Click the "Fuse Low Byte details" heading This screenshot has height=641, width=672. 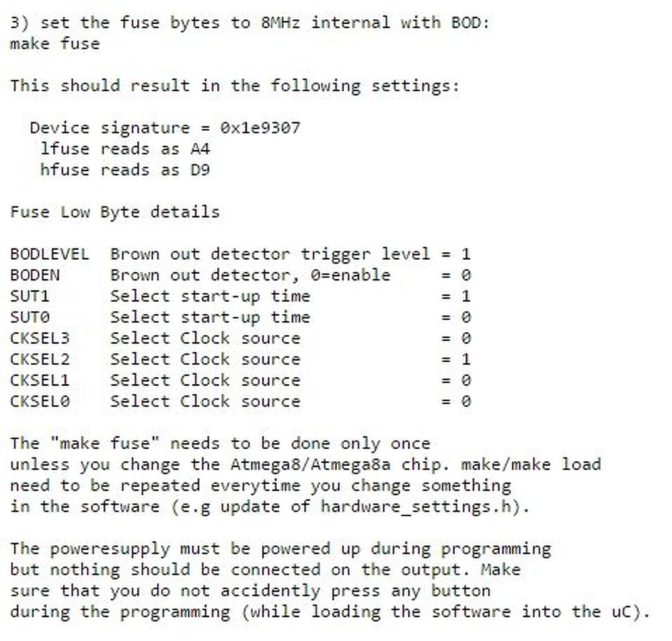click(x=115, y=212)
